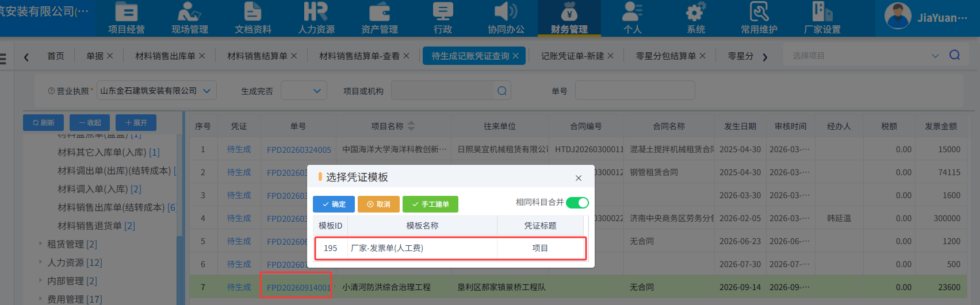
Task: Open the 文档资料 module
Action: [253, 18]
